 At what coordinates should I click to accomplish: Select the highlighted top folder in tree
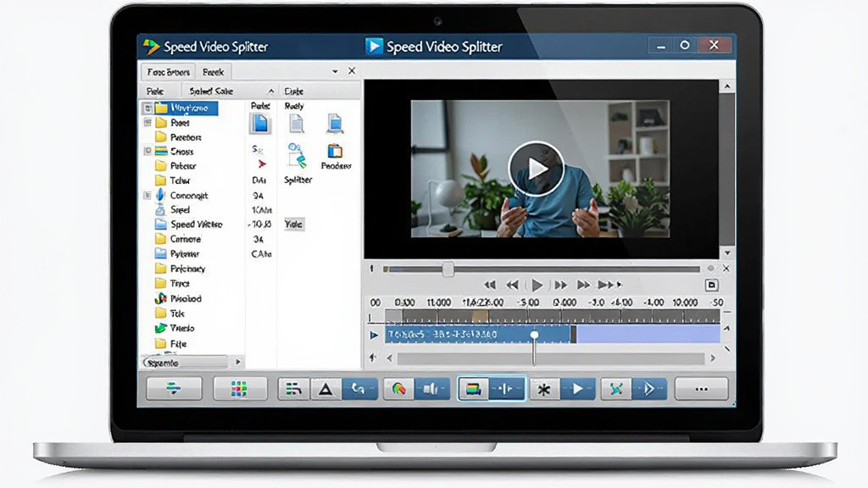coord(186,108)
